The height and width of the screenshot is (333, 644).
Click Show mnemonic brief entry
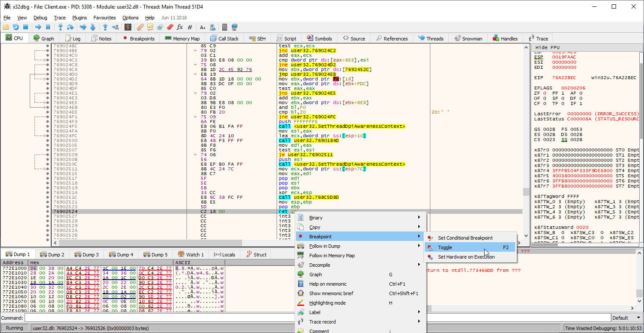click(360, 293)
